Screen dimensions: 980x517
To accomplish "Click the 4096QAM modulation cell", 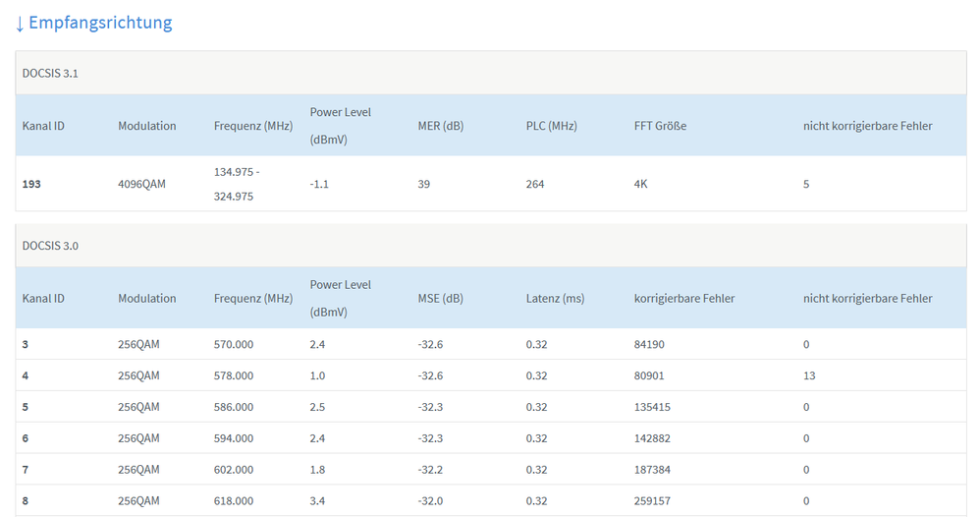I will click(141, 184).
